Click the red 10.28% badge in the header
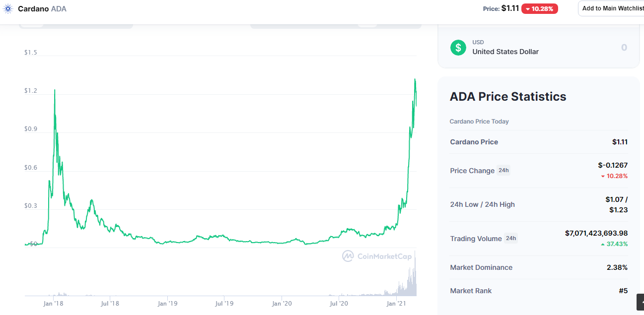Image resolution: width=644 pixels, height=315 pixels. [539, 8]
